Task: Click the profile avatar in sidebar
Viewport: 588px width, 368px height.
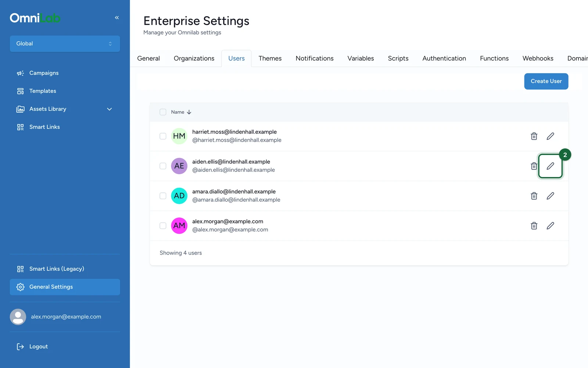Action: (x=18, y=317)
